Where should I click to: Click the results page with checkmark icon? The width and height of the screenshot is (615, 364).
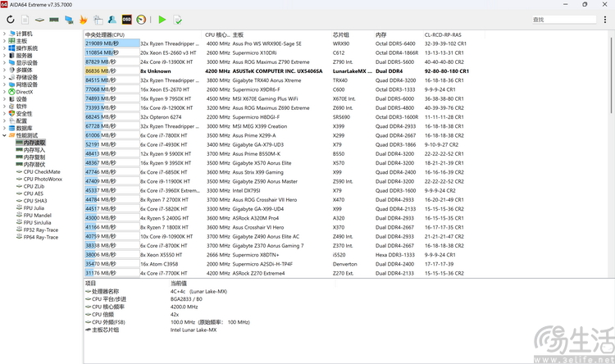coord(177,20)
